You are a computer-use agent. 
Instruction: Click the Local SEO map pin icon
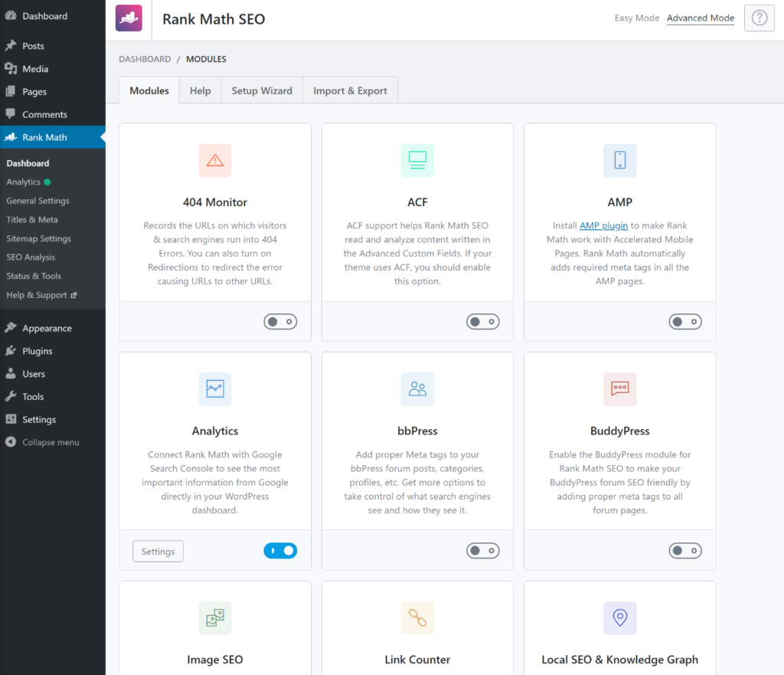point(619,618)
